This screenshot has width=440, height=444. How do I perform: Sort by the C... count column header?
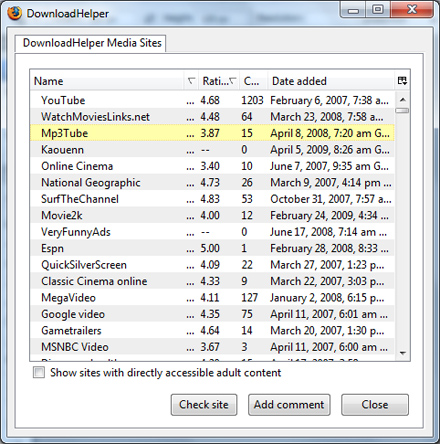pyautogui.click(x=253, y=81)
